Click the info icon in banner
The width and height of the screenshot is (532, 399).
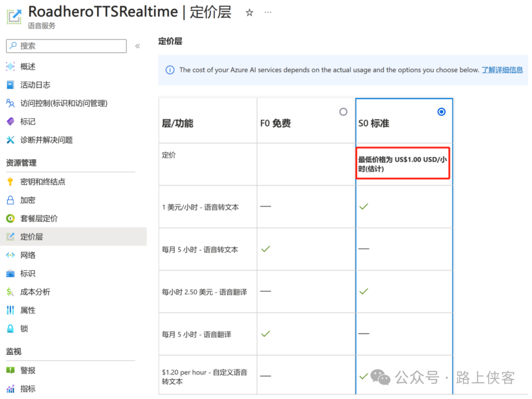[170, 70]
